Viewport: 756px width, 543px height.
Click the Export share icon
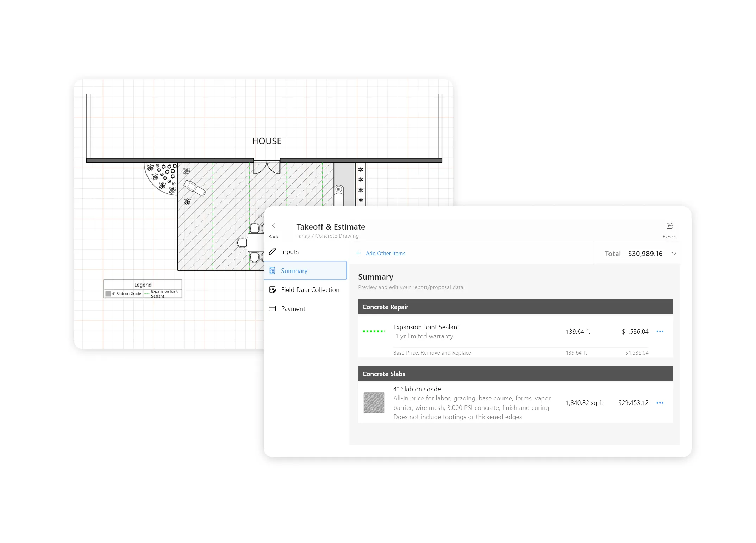(x=669, y=226)
